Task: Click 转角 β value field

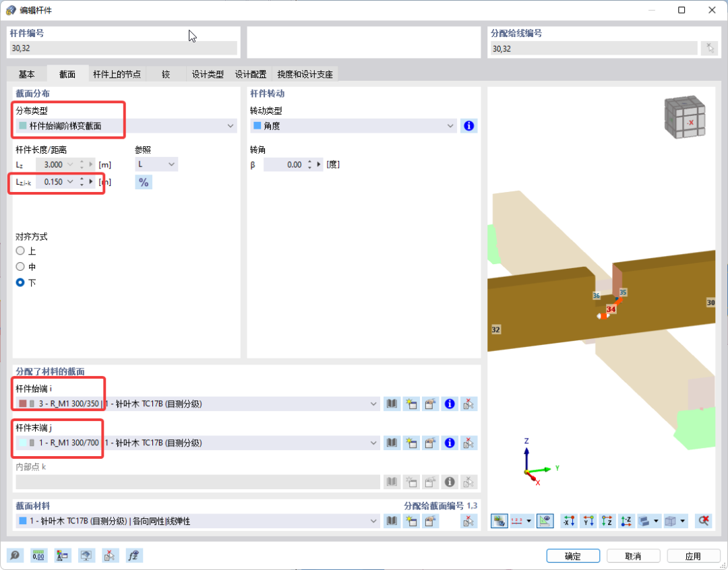Action: tap(284, 164)
